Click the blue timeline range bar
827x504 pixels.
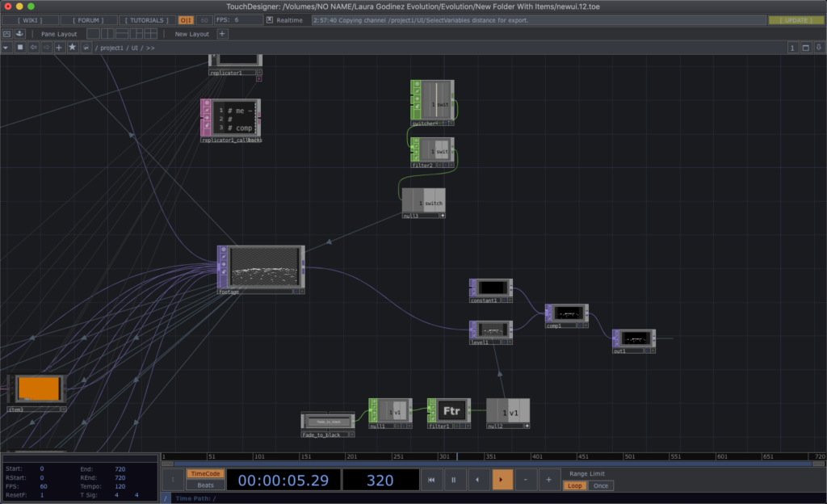tap(493, 464)
